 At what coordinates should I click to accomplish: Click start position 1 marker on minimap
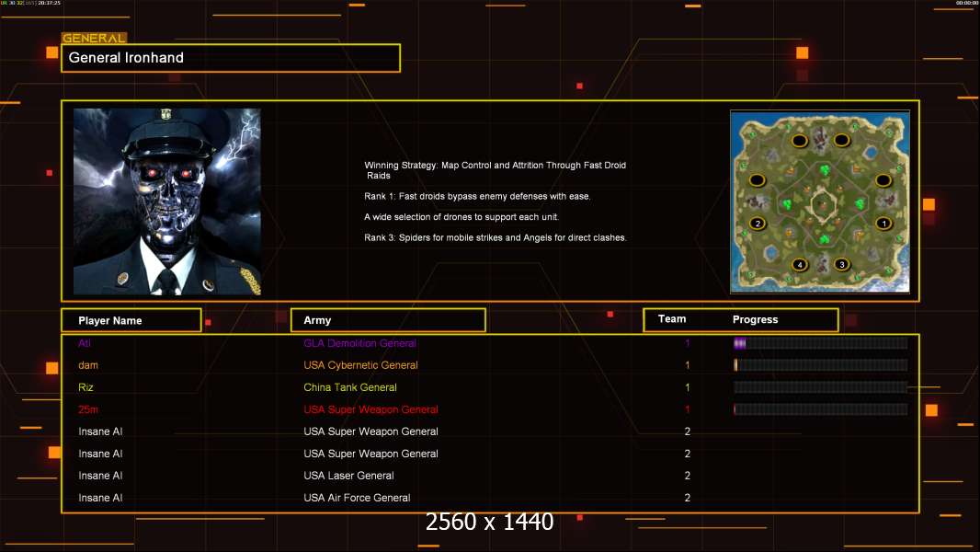pyautogui.click(x=883, y=224)
